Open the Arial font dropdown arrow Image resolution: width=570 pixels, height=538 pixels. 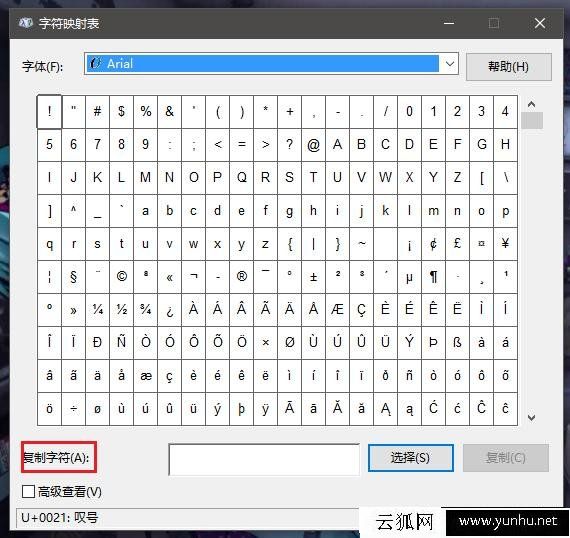tap(450, 64)
